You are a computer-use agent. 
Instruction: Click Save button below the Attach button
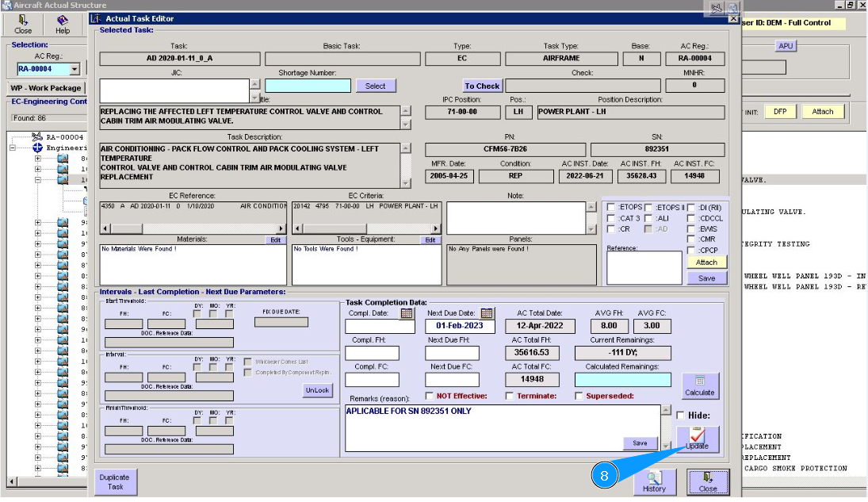coord(707,278)
